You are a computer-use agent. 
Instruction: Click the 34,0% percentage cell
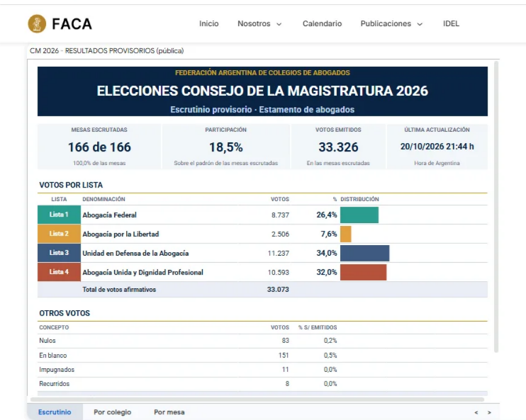(x=326, y=253)
